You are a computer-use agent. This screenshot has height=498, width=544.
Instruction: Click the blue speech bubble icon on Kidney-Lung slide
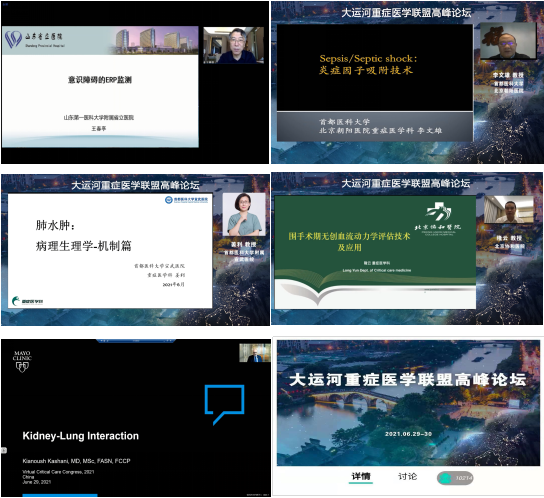[224, 404]
